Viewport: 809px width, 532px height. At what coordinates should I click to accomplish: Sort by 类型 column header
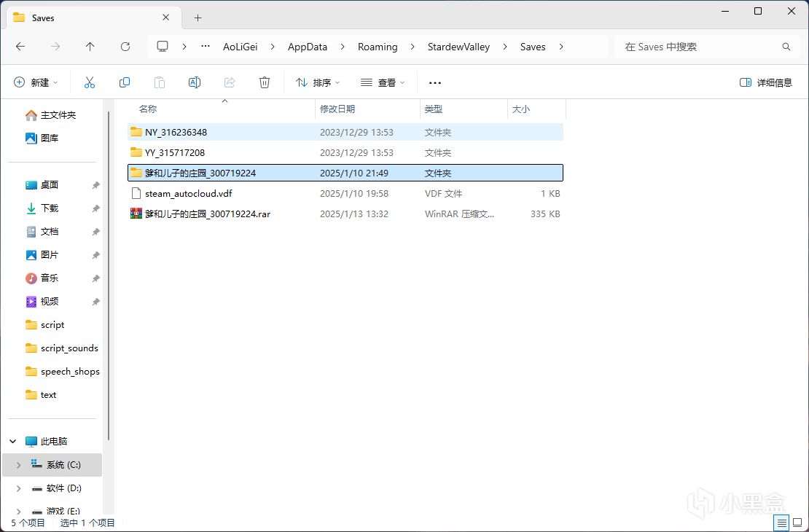[464, 109]
